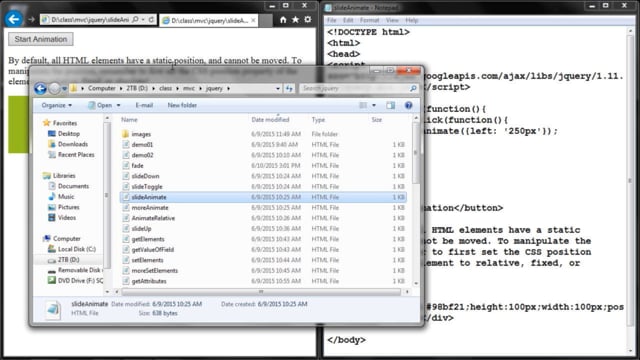Click the refresh icon in browser address bar
The height and width of the screenshot is (360, 640).
pyautogui.click(x=151, y=20)
